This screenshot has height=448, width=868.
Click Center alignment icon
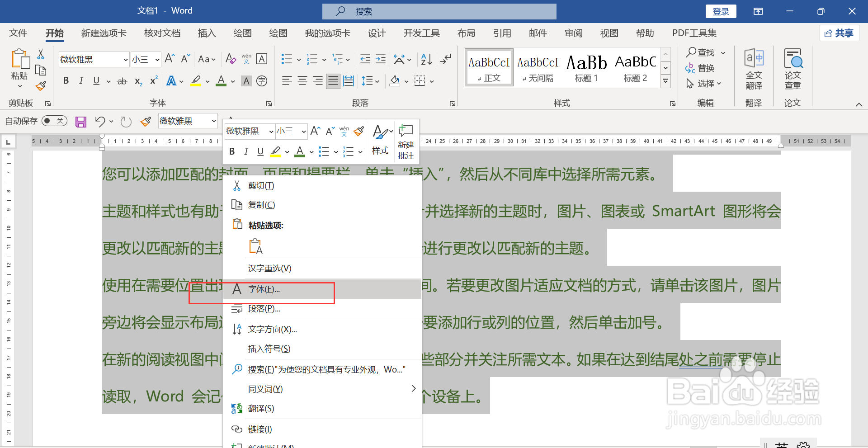click(x=302, y=81)
